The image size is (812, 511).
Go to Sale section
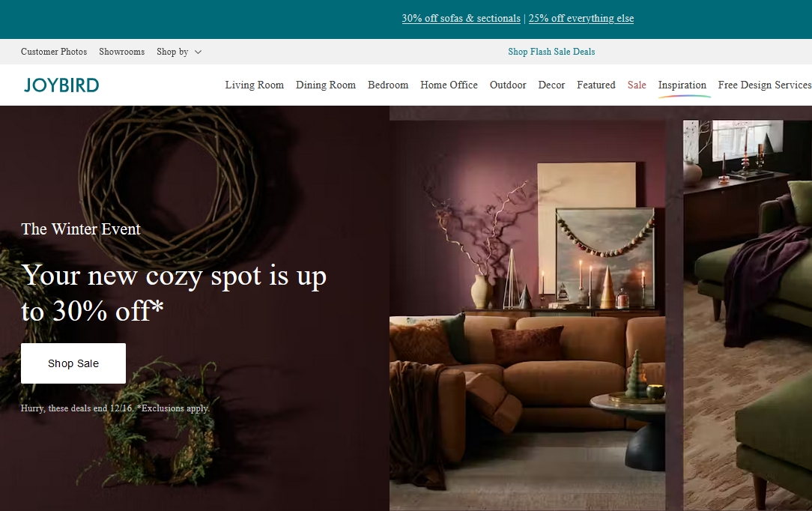(x=637, y=85)
